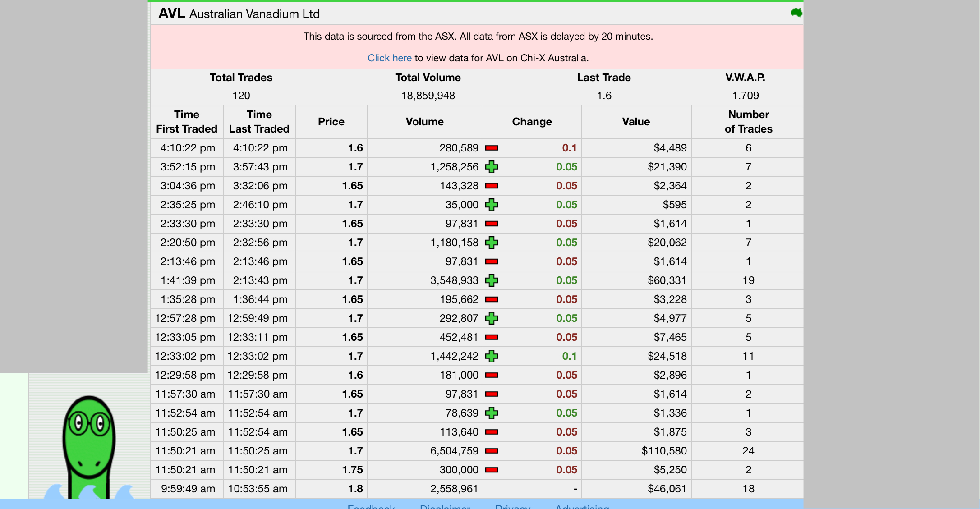Click the red minus icon in 12:29:58 pm row
The image size is (980, 509).
(492, 375)
